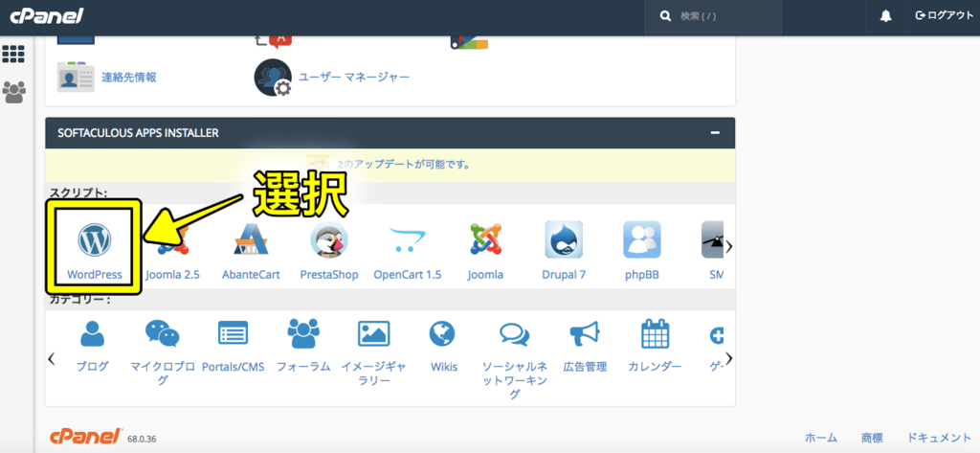Click the 連絡先情報 contact card icon
Viewport: 980px width, 453px height.
(76, 77)
